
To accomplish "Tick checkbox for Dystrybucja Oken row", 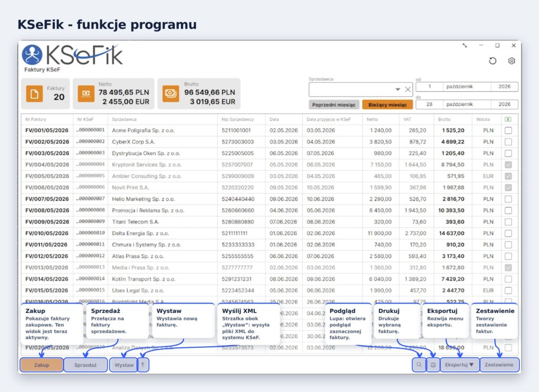I will pos(508,153).
